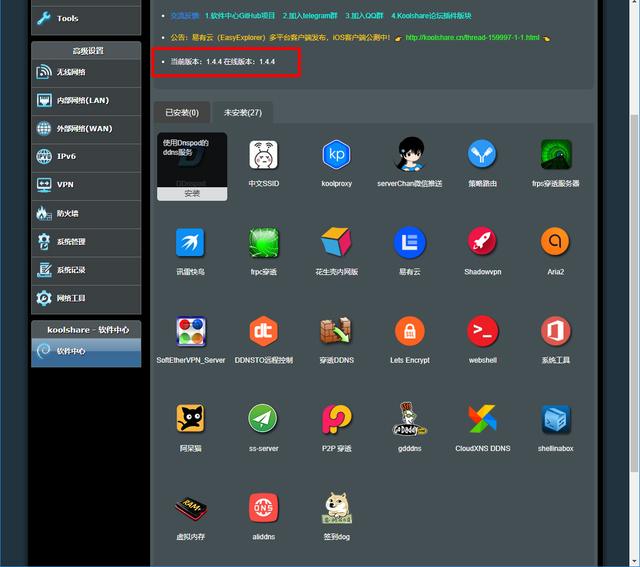Open the 讯雷快鸟 plugin icon

[190, 242]
